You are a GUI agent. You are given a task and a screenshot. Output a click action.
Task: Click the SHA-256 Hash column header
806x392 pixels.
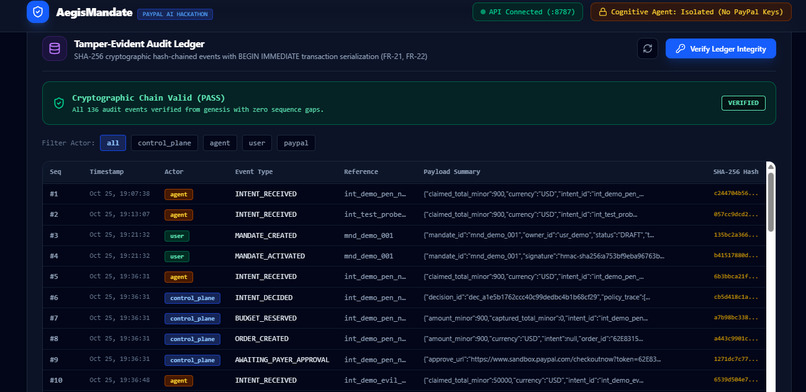tap(736, 172)
